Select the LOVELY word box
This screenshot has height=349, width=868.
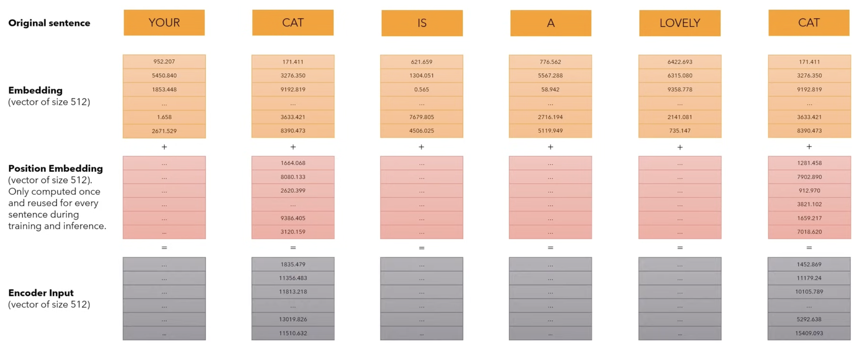[x=680, y=23]
